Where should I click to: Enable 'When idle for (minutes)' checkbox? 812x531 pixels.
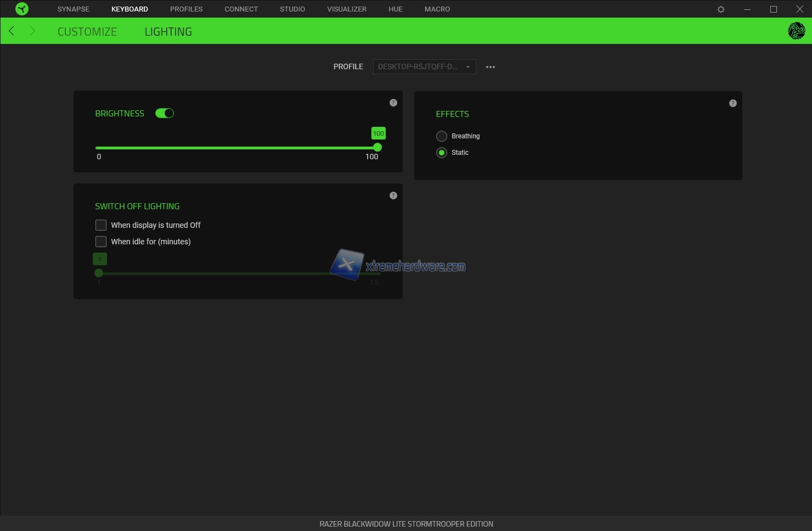coord(101,242)
